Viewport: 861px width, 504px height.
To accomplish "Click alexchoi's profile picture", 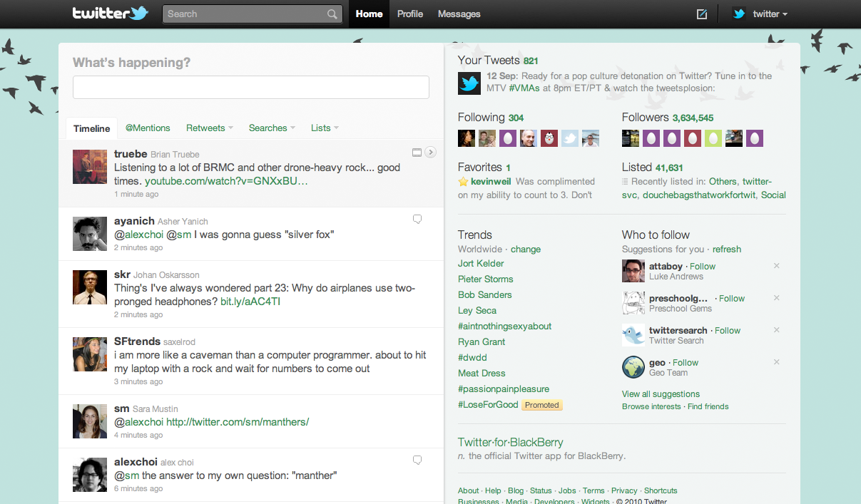I will (90, 475).
